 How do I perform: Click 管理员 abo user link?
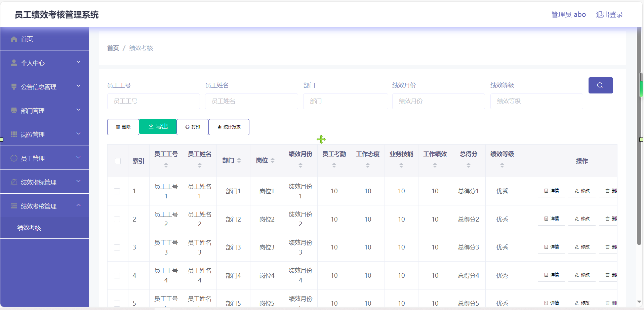568,14
